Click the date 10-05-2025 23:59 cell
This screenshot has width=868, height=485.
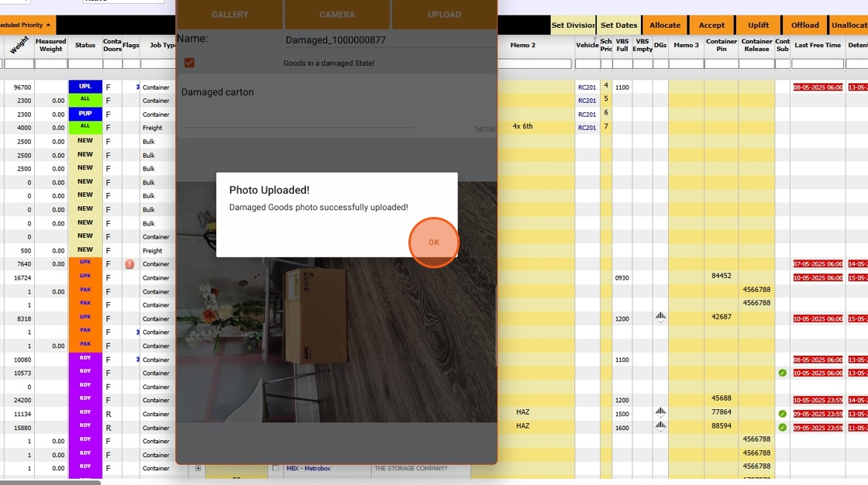[818, 401]
